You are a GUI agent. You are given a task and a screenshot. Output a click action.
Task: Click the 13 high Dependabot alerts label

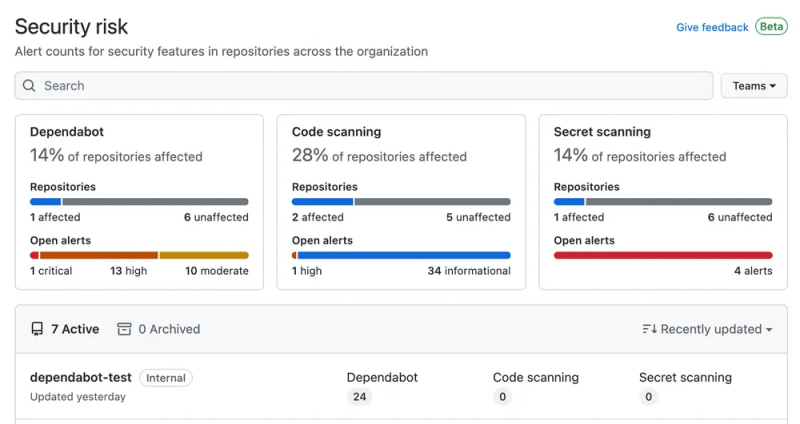point(128,271)
